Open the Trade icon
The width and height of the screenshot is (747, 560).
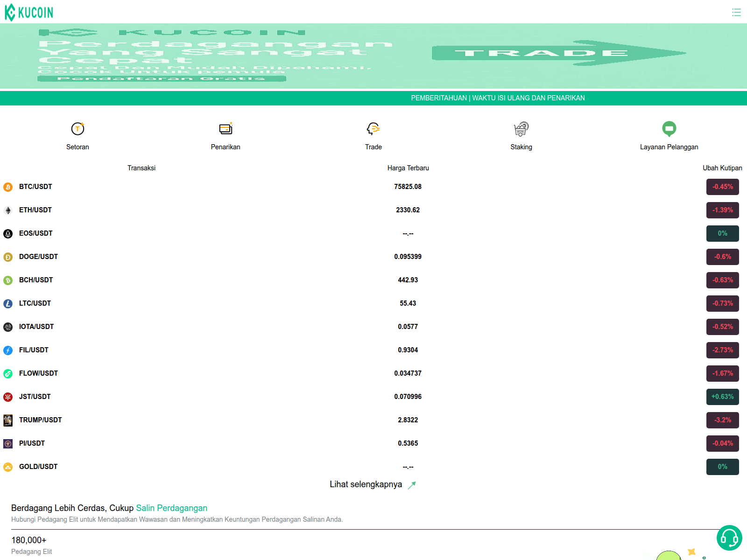point(373,128)
